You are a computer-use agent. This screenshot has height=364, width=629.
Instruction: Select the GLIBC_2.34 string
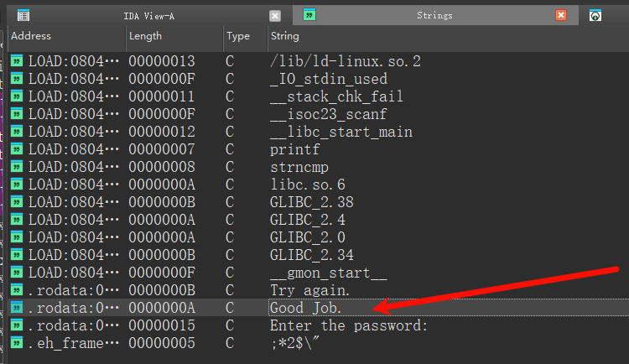[312, 255]
